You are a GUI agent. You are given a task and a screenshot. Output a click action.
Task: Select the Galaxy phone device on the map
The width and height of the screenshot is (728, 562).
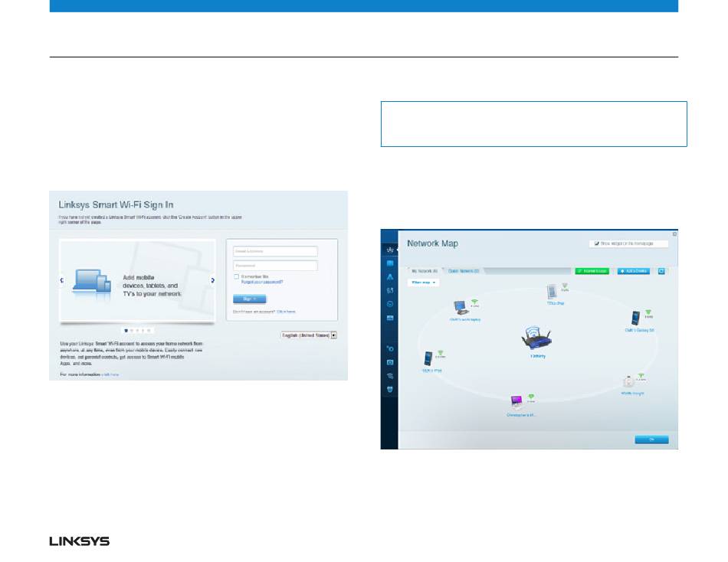[635, 318]
